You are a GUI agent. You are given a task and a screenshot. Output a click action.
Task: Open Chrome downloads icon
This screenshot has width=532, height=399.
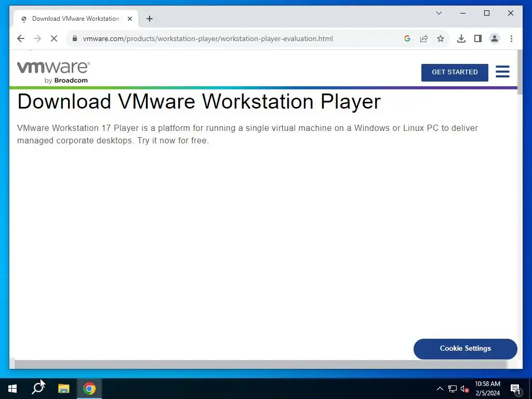[461, 38]
